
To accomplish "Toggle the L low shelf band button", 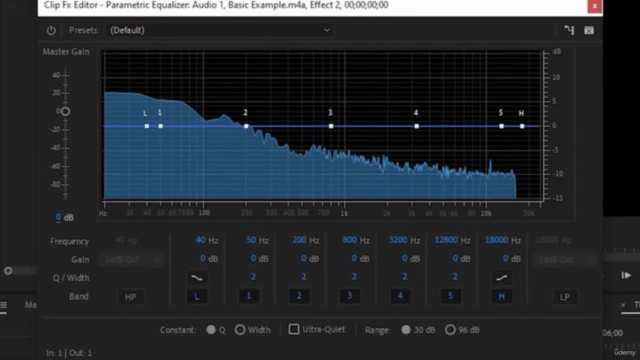I will tap(197, 296).
